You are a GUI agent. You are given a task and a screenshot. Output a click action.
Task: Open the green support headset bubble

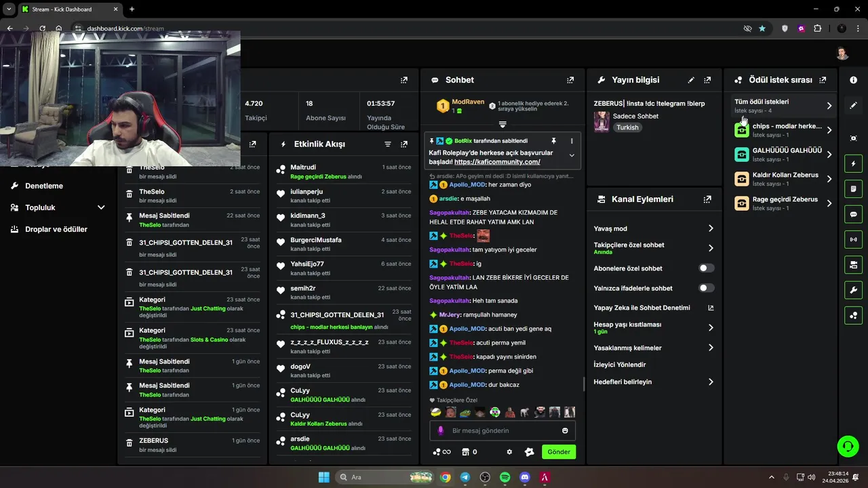[848, 446]
